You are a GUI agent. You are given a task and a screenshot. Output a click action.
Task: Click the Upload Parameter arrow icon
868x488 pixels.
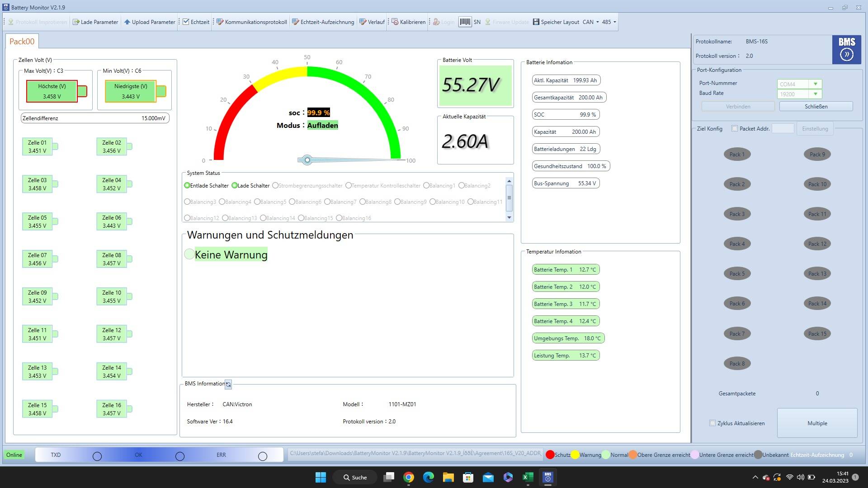pos(127,22)
